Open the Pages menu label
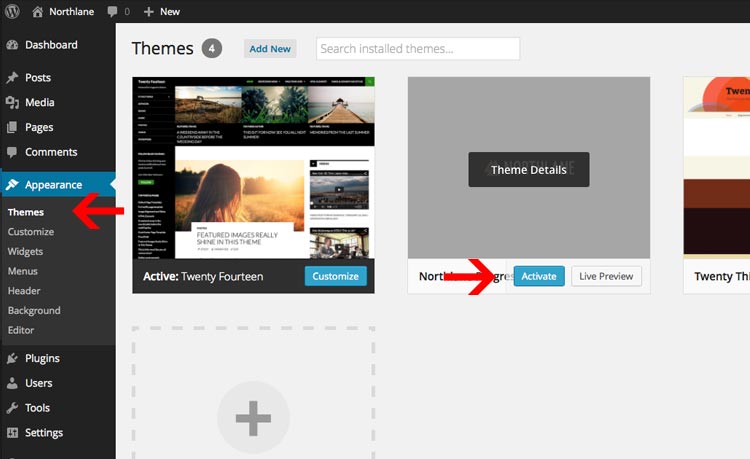 [39, 128]
